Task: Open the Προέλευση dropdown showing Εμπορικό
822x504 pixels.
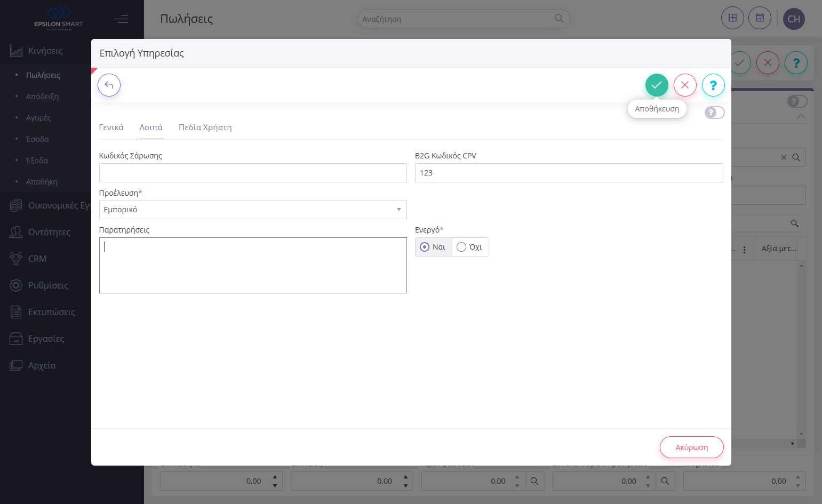Action: pos(253,210)
